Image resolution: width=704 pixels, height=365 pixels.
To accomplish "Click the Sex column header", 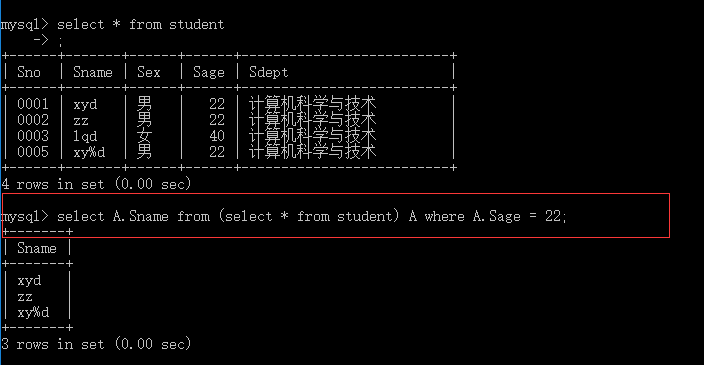I will [x=149, y=72].
